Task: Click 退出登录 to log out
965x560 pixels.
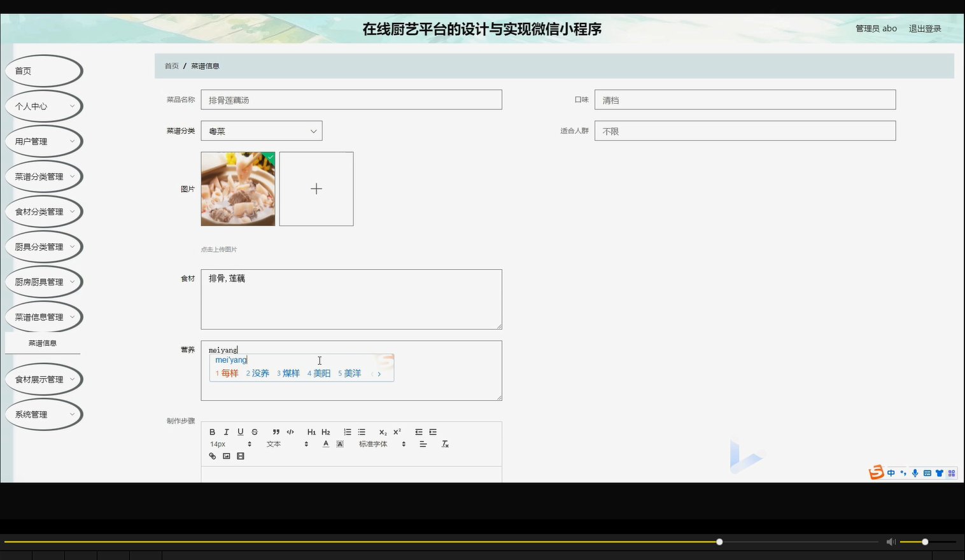Action: pos(925,29)
